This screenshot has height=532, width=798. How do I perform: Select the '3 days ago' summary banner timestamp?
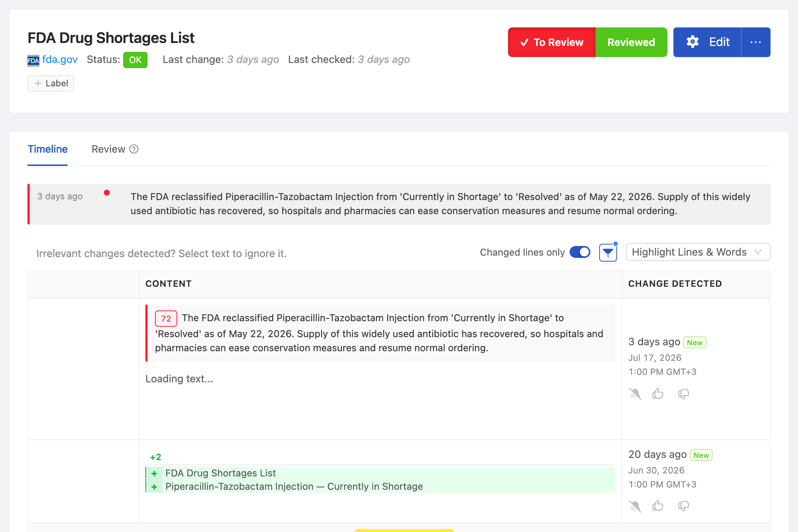(60, 196)
